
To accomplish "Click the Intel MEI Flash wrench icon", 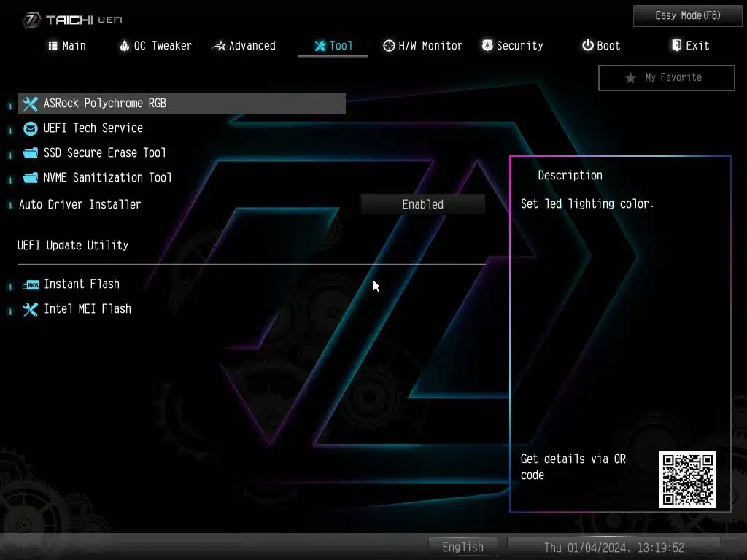I will coord(30,309).
